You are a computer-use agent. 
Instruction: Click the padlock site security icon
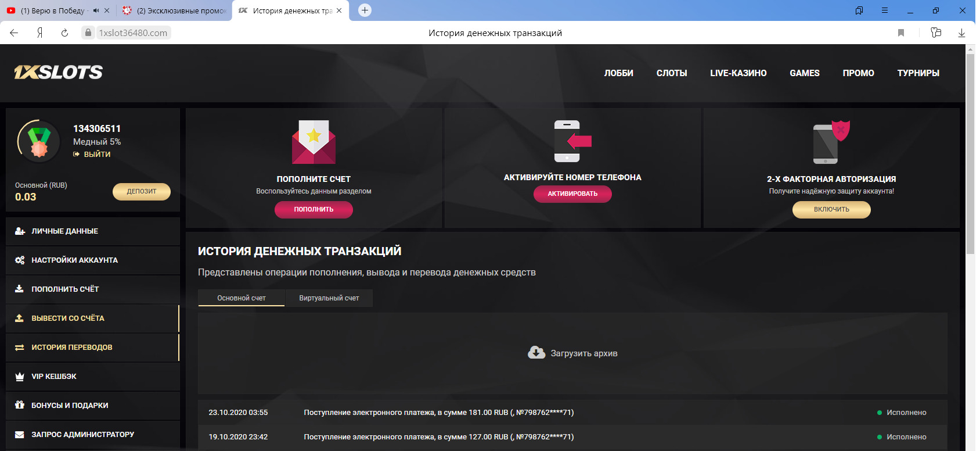(x=88, y=33)
